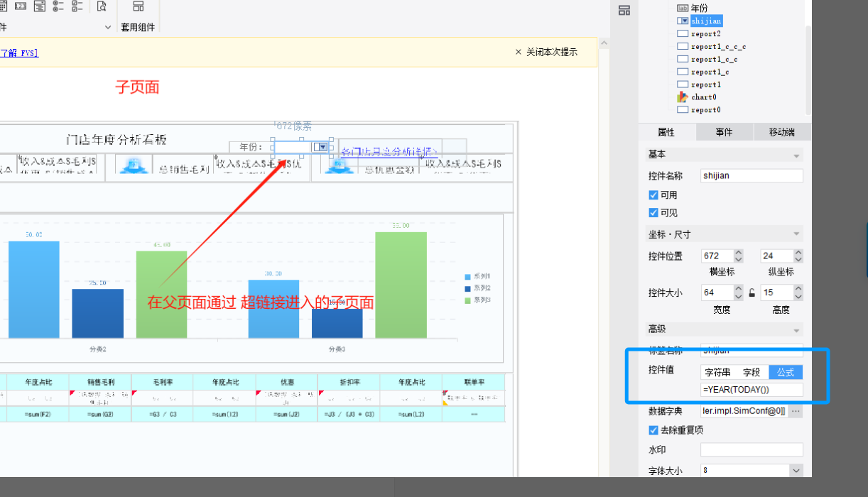
Task: Click the chart0 bar chart icon
Action: [x=683, y=97]
